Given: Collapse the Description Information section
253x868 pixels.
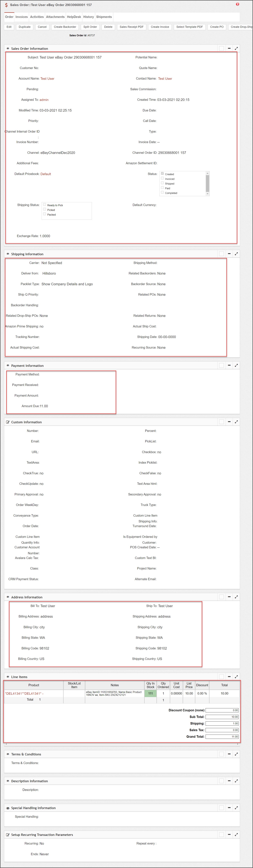Looking at the screenshot, I should tap(229, 781).
